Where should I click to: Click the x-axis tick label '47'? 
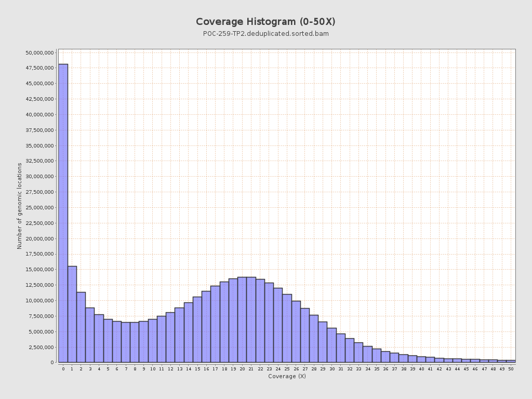484,369
